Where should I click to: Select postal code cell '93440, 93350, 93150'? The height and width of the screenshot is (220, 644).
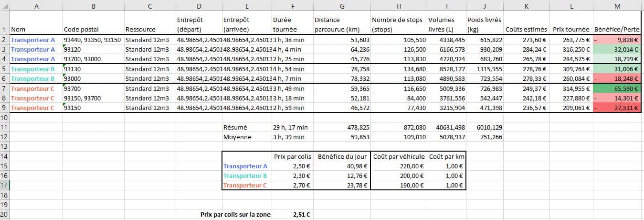[x=93, y=40]
